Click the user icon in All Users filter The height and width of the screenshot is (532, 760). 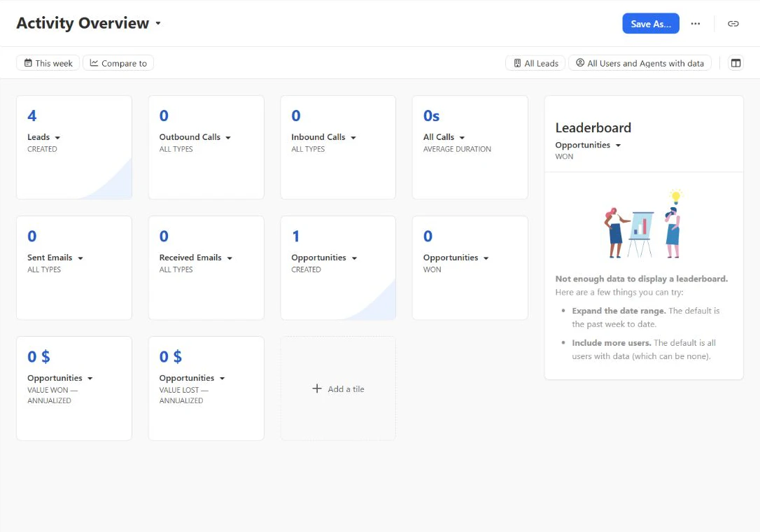579,63
